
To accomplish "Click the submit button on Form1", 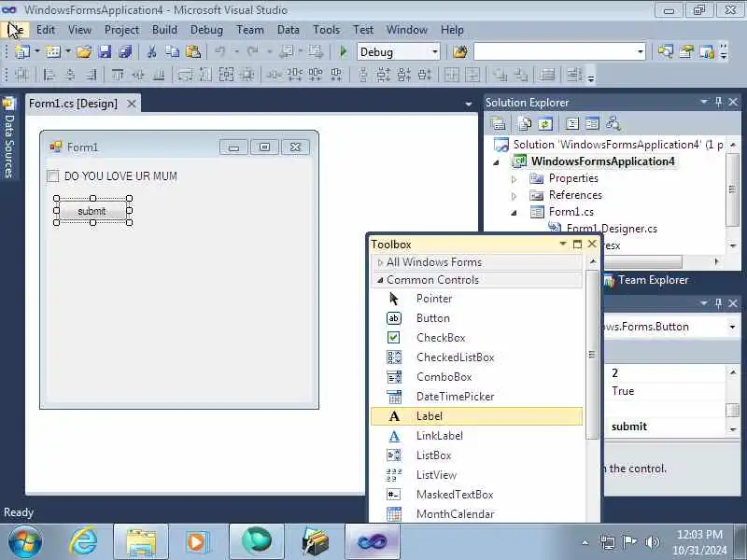I will [x=92, y=211].
